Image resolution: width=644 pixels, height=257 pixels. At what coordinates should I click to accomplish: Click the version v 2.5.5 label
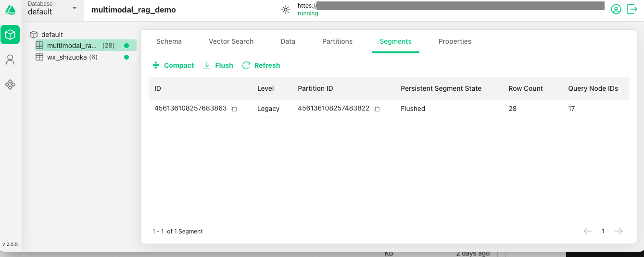pos(10,244)
